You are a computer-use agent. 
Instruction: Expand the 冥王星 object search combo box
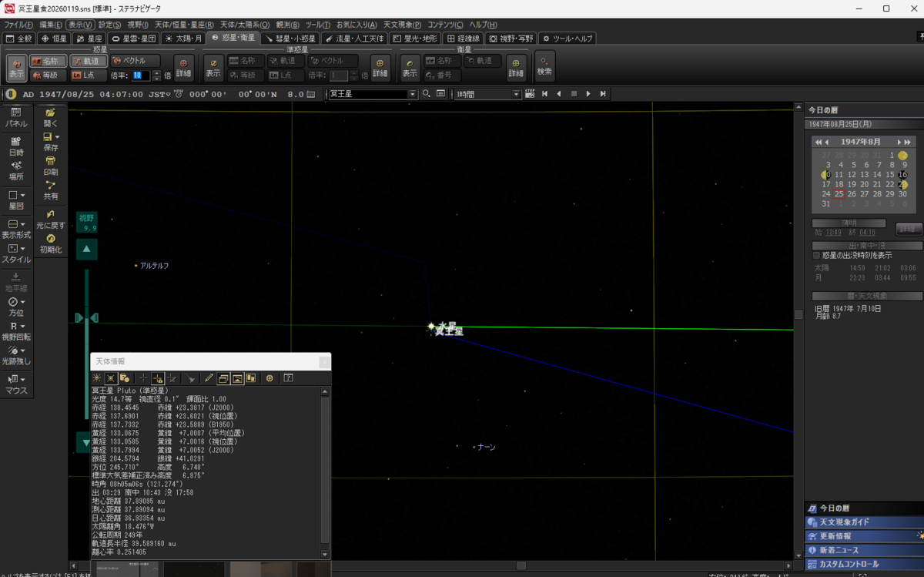tap(413, 94)
